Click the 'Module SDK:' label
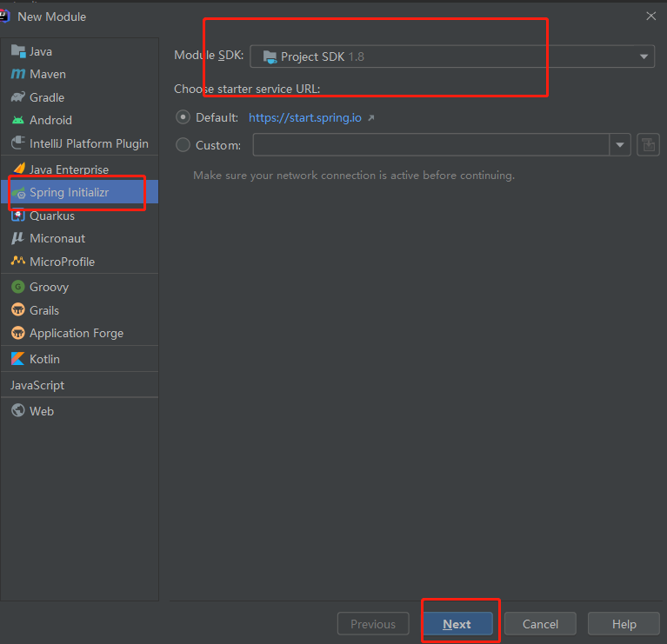667x644 pixels. point(209,56)
